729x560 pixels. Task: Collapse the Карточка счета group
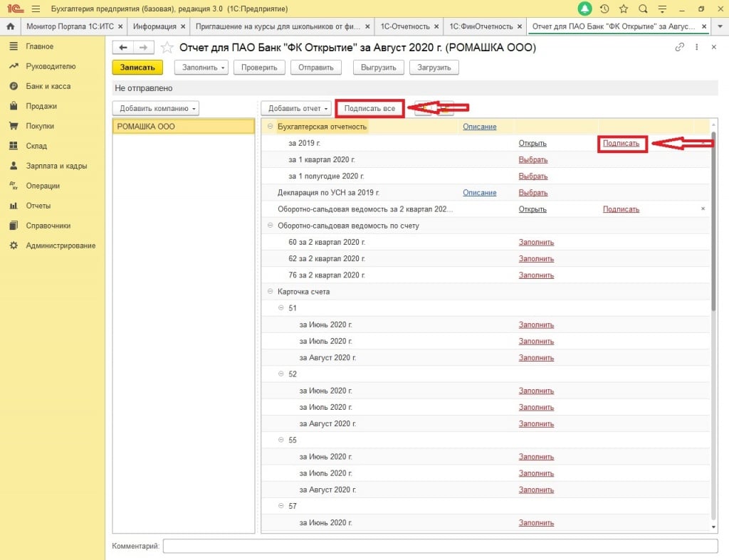click(x=270, y=292)
